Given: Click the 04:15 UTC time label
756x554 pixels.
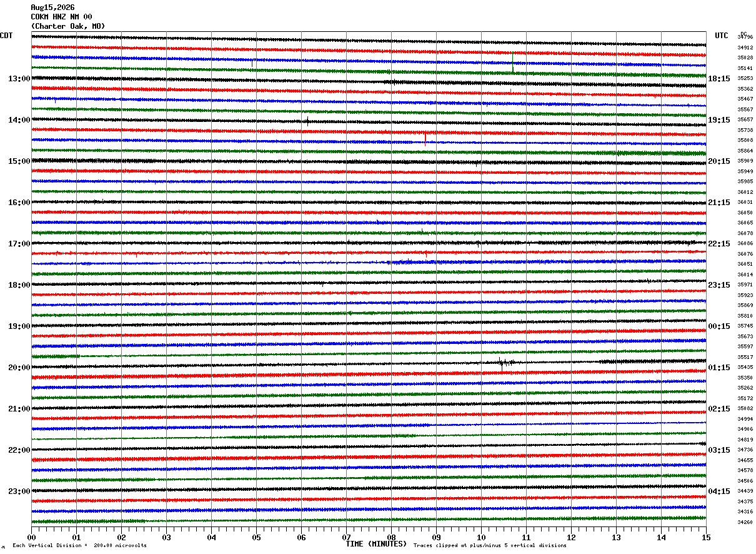Looking at the screenshot, I should coord(719,491).
